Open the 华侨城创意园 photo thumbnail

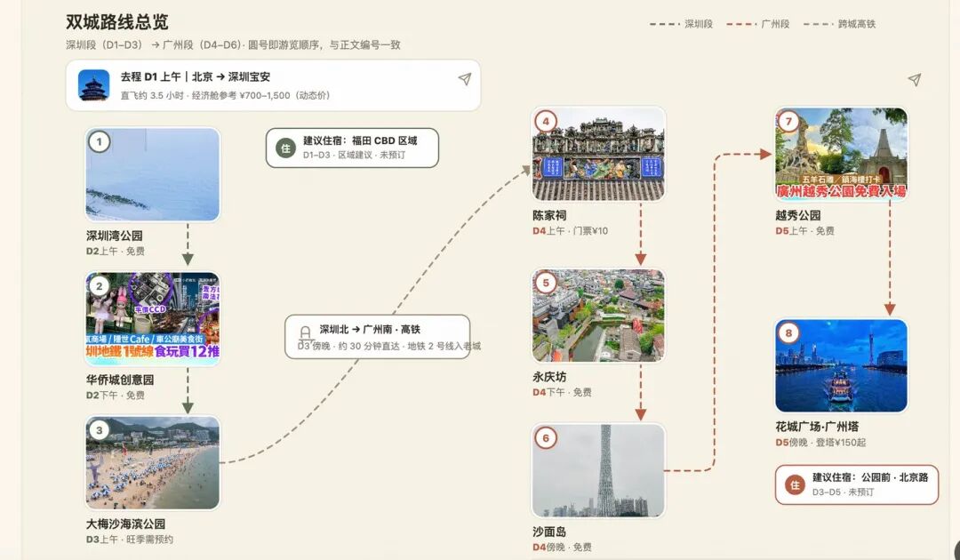click(153, 318)
